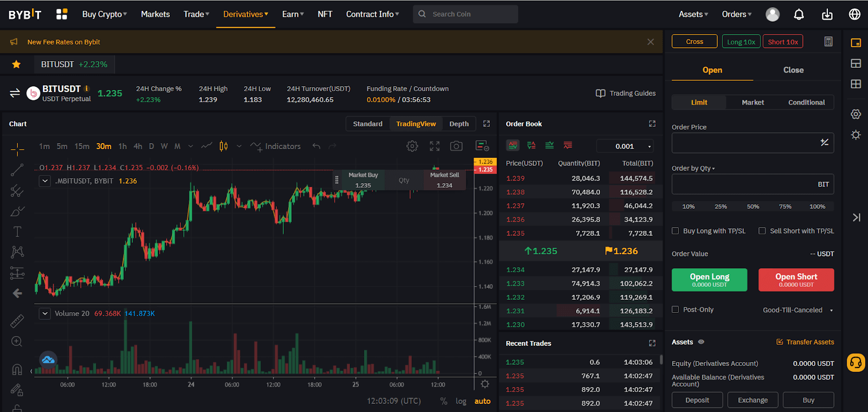
Task: Switch chart to Depth view
Action: point(459,124)
